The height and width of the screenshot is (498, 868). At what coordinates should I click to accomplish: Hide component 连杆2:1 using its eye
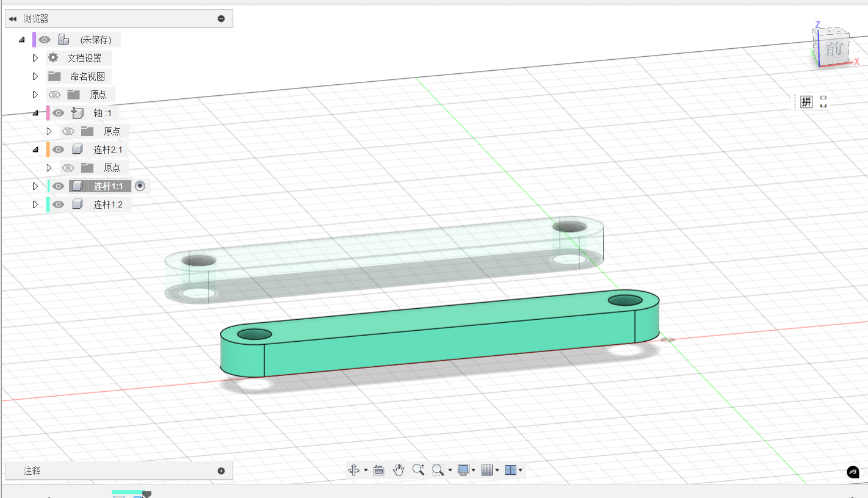click(58, 150)
